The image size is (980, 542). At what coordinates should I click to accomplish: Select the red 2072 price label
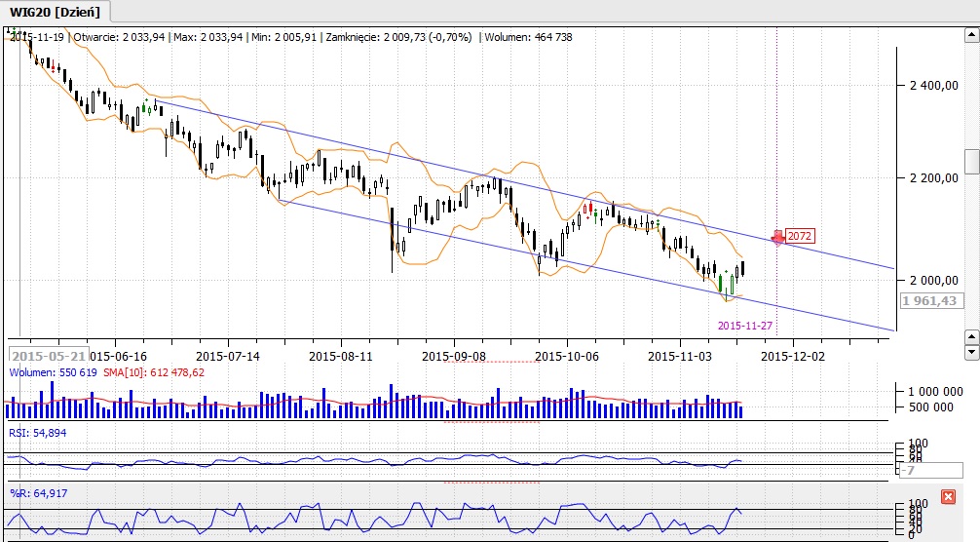[x=801, y=236]
